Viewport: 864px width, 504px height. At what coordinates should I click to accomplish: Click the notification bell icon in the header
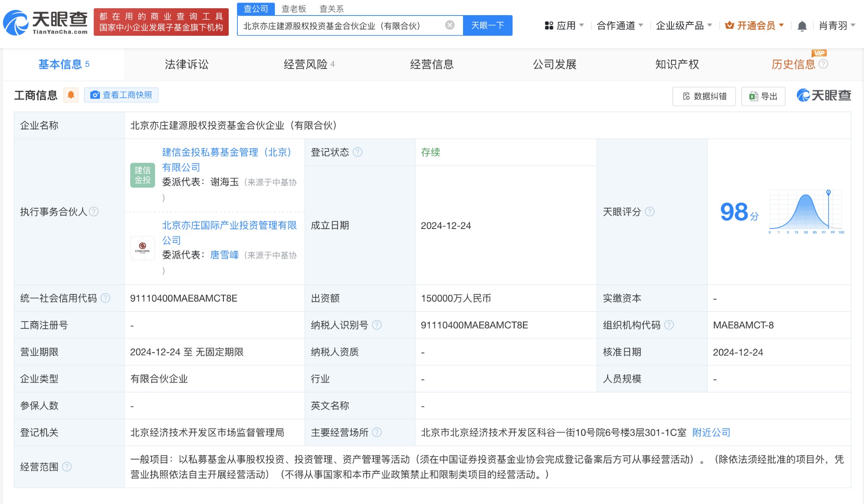click(802, 26)
